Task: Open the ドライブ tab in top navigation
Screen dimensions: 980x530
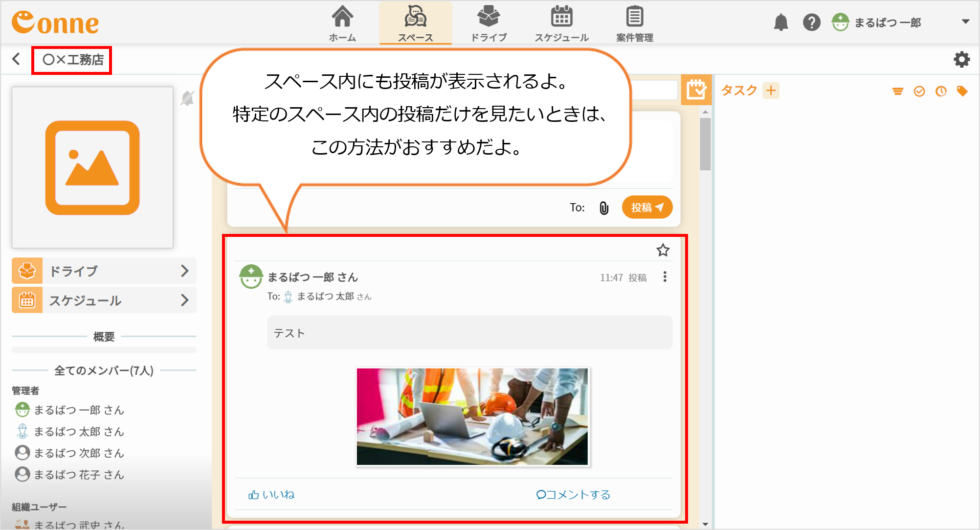Action: [x=489, y=23]
